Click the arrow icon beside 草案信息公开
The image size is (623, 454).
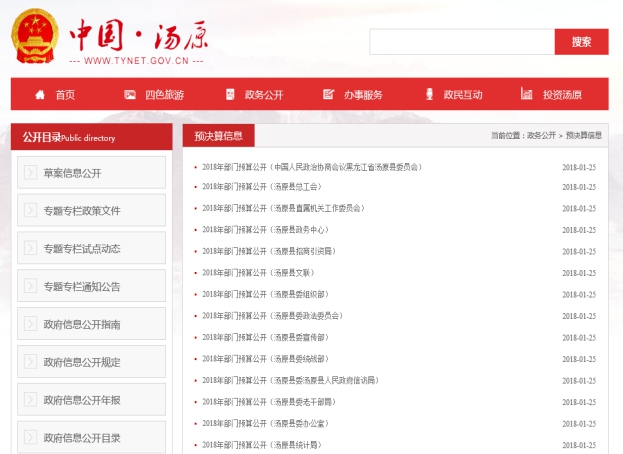(x=30, y=173)
